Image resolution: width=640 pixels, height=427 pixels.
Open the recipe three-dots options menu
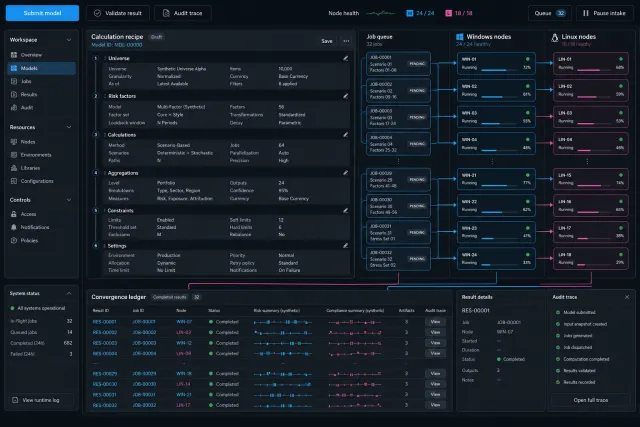tap(346, 41)
